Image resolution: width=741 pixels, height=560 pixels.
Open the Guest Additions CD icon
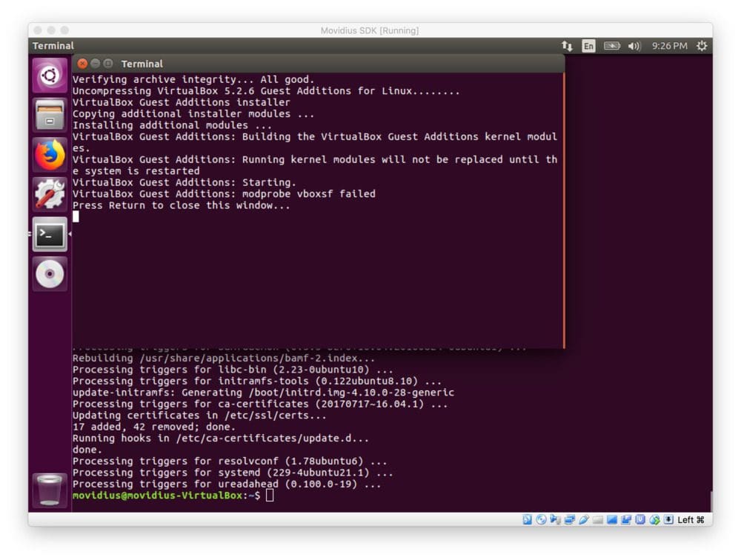coord(49,273)
